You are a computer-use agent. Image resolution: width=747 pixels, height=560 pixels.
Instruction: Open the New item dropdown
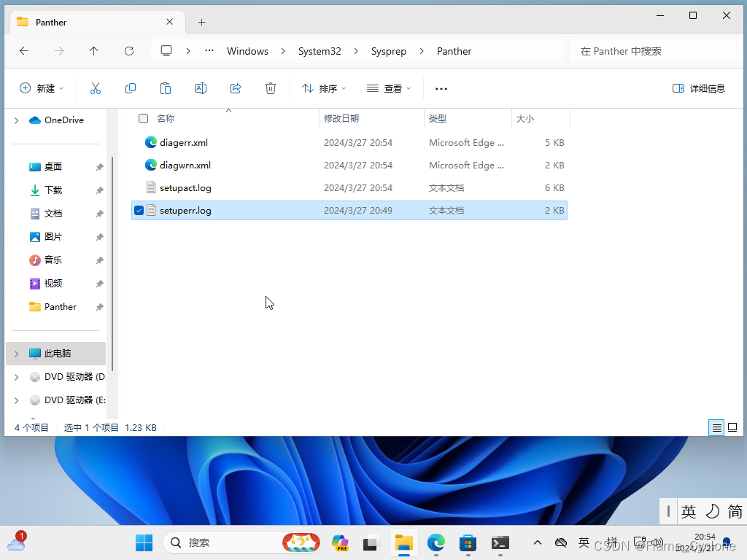click(x=42, y=88)
